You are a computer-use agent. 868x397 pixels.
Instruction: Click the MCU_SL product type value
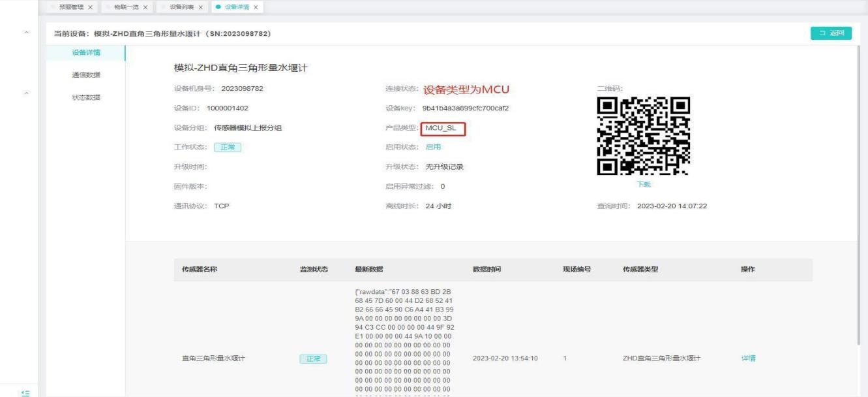tap(443, 128)
